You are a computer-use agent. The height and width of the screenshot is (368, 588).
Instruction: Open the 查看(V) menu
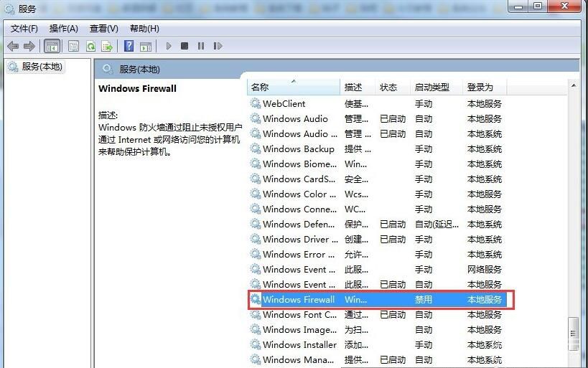tap(104, 29)
